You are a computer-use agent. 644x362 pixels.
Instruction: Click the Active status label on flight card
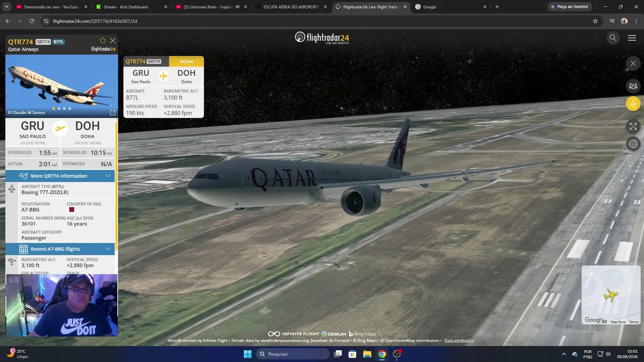point(186,61)
